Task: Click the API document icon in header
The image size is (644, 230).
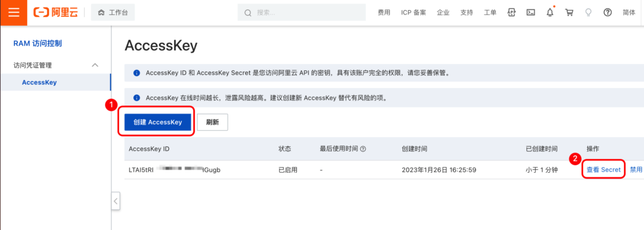Action: [511, 13]
